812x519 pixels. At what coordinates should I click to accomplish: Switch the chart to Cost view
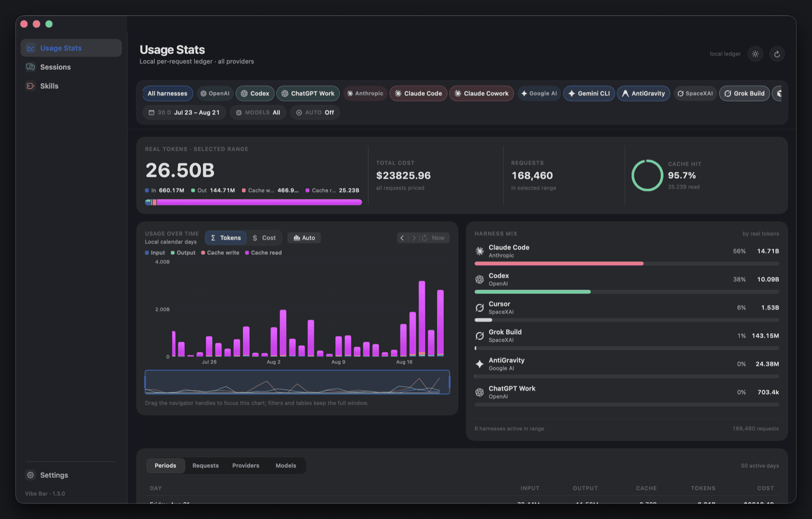click(264, 238)
